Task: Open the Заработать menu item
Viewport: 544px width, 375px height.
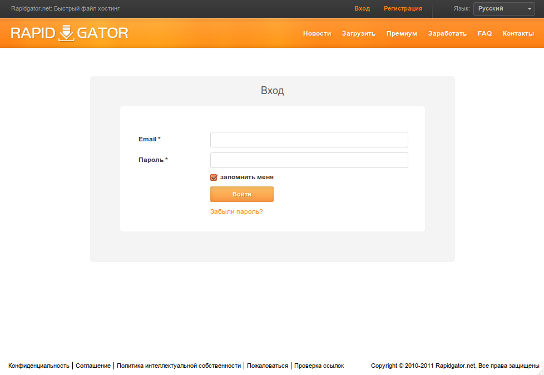Action: 447,34
